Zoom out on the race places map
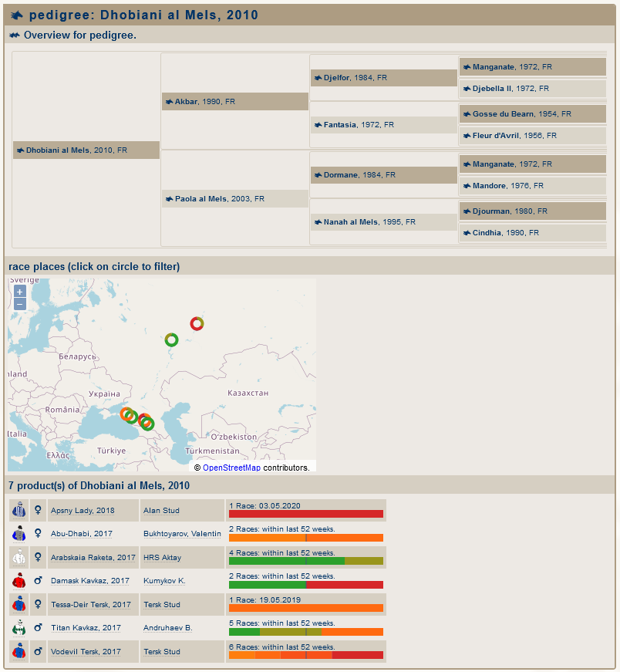Screen dimensions: 620x672 pos(19,304)
